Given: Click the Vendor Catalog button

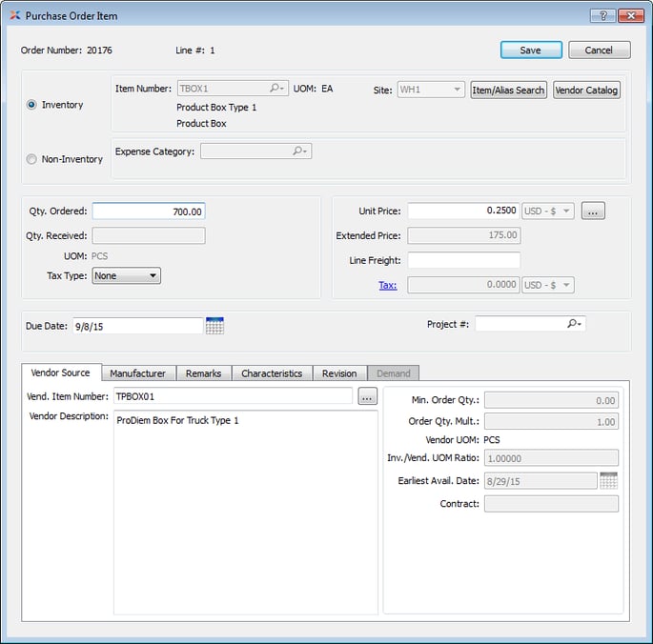Looking at the screenshot, I should pos(587,91).
